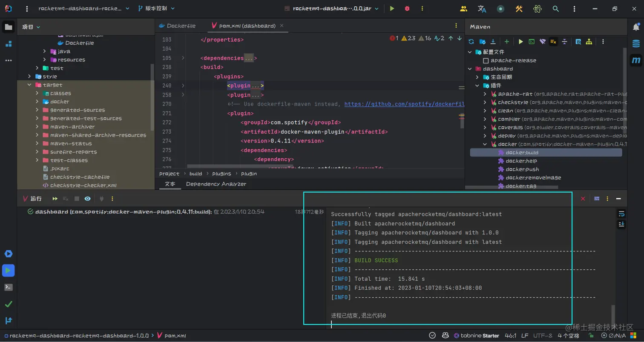The height and width of the screenshot is (342, 644).
Task: Open the Services tool window icon
Action: [9, 254]
